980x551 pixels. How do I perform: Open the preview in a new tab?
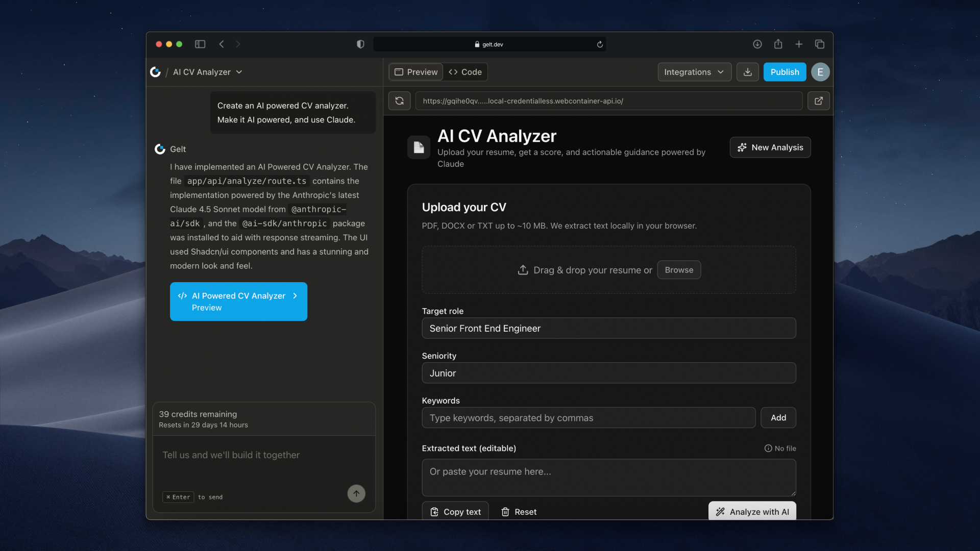(818, 101)
